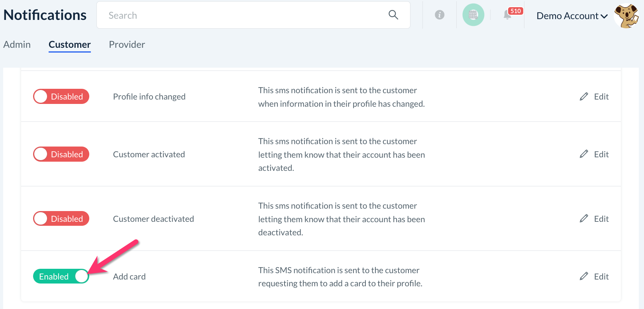Open the green calendar icon
This screenshot has width=644, height=309.
[473, 15]
